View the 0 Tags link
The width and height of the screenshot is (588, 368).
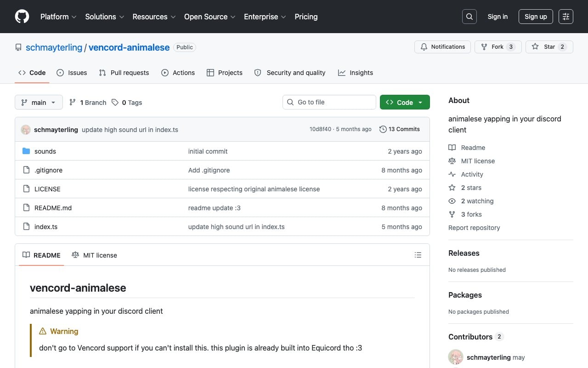click(x=127, y=103)
